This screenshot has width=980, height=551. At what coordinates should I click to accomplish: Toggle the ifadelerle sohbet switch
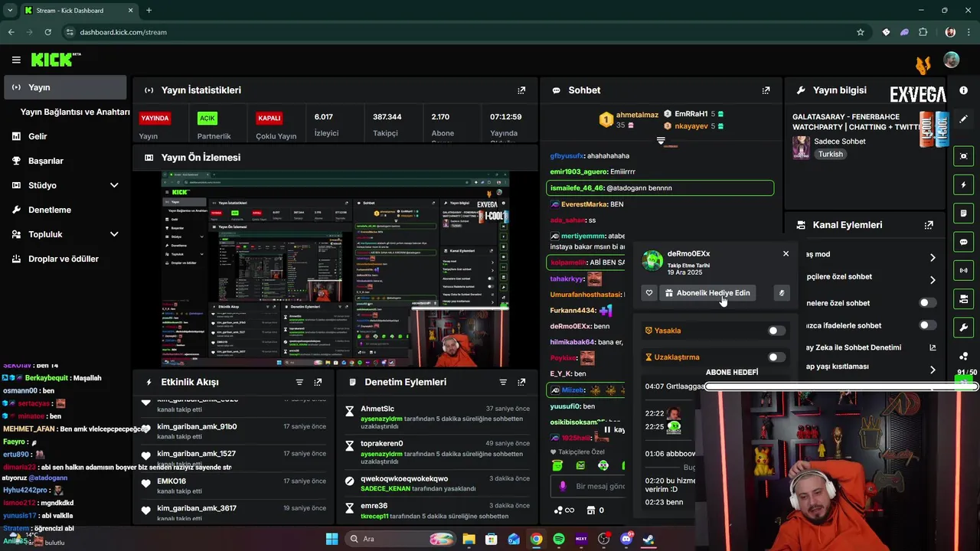point(927,325)
